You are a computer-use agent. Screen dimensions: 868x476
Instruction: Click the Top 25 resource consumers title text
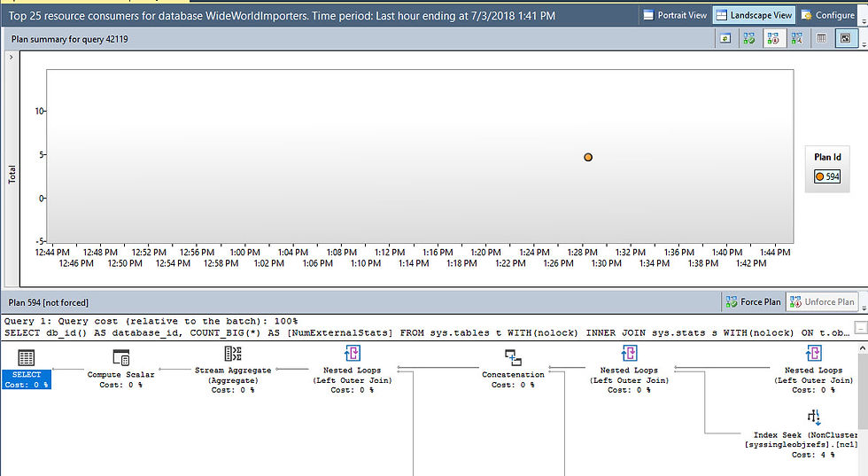pos(282,16)
